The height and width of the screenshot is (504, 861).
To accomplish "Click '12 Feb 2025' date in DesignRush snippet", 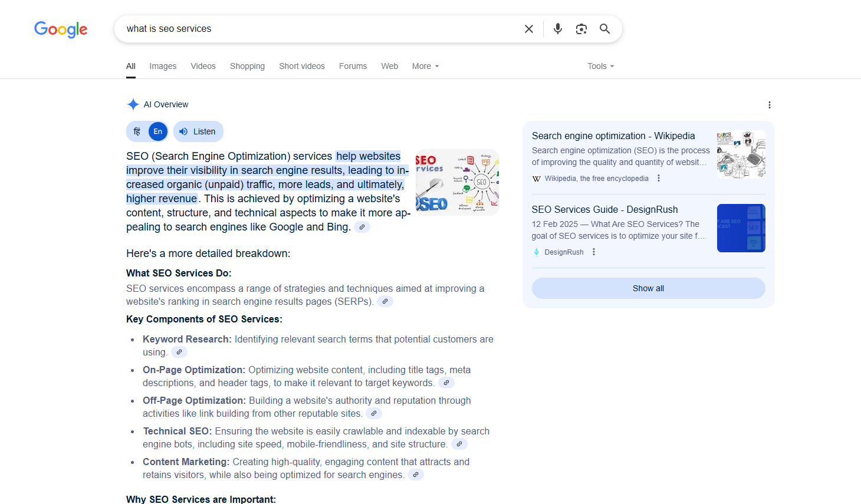I will 555,224.
